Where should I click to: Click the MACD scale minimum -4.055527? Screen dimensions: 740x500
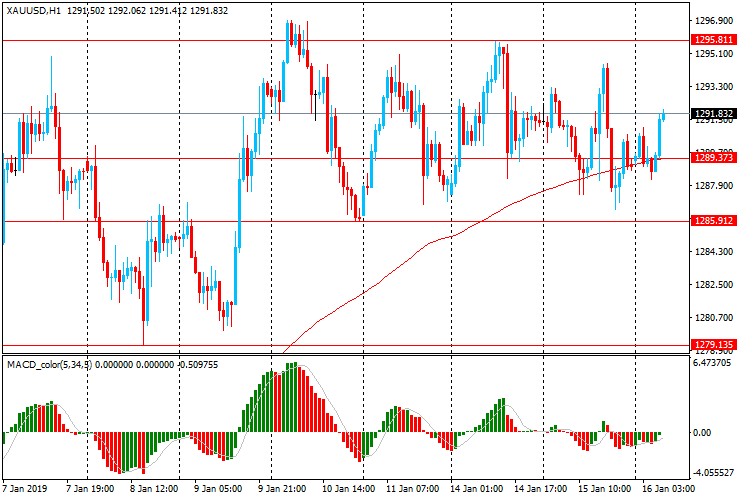click(x=712, y=473)
